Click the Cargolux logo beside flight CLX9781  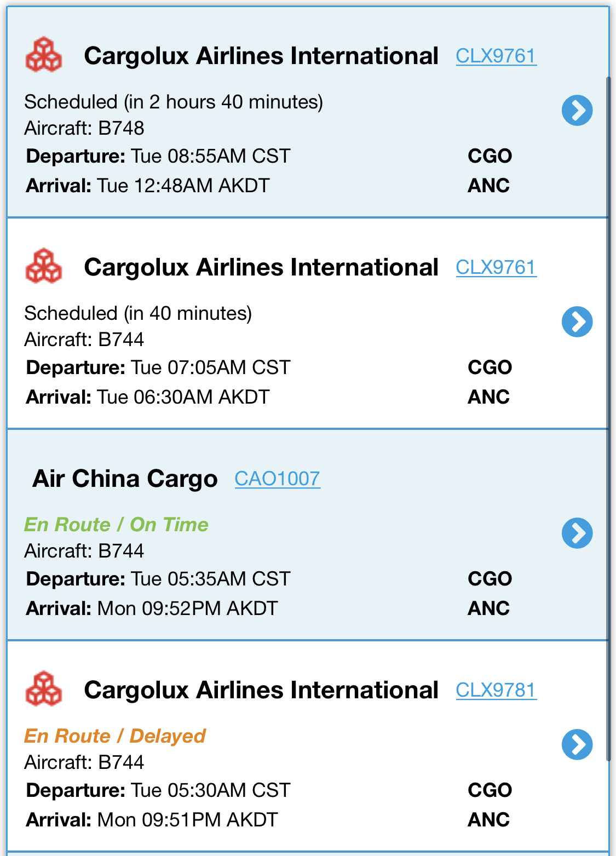coord(44,689)
